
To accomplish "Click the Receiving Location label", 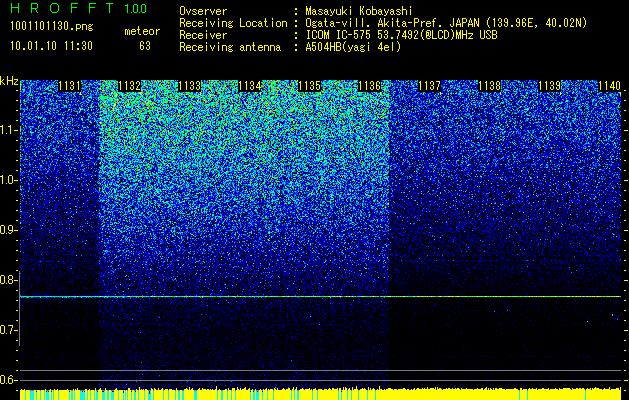I will pyautogui.click(x=233, y=23).
